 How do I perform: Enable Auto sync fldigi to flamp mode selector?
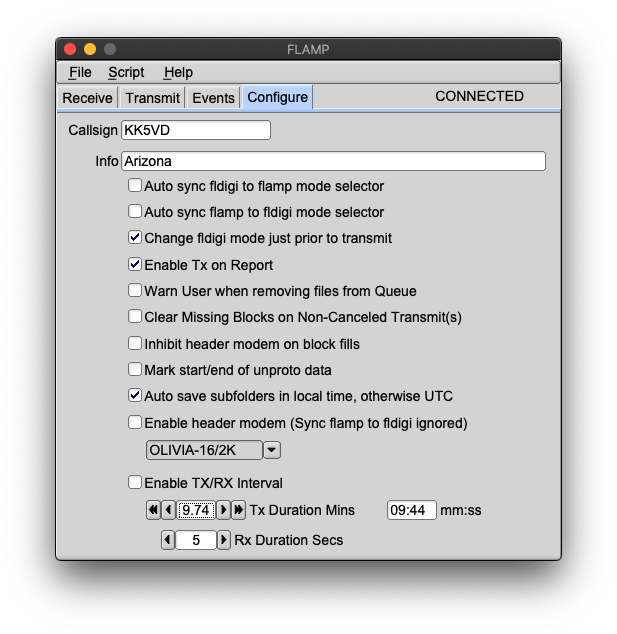pos(135,186)
